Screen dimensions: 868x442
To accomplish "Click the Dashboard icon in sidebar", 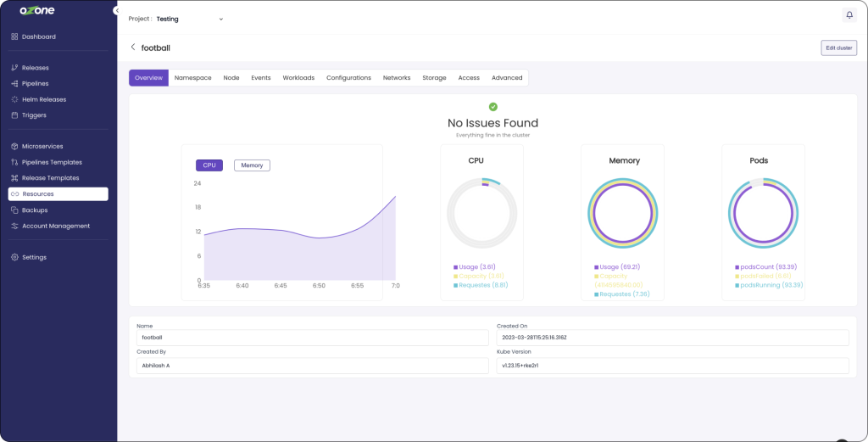I will pyautogui.click(x=14, y=36).
